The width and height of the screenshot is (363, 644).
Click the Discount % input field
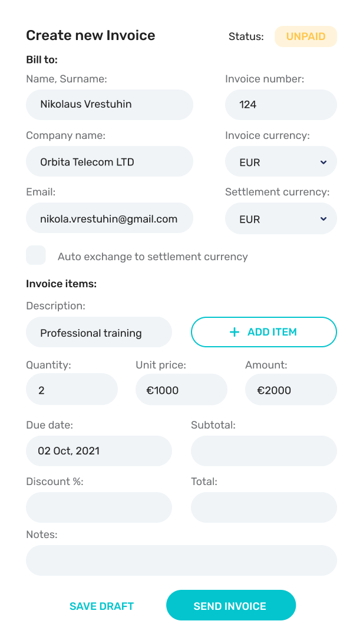point(99,507)
